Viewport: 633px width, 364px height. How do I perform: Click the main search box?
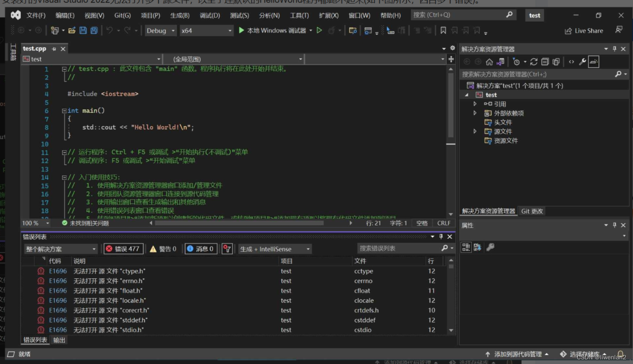pyautogui.click(x=463, y=15)
